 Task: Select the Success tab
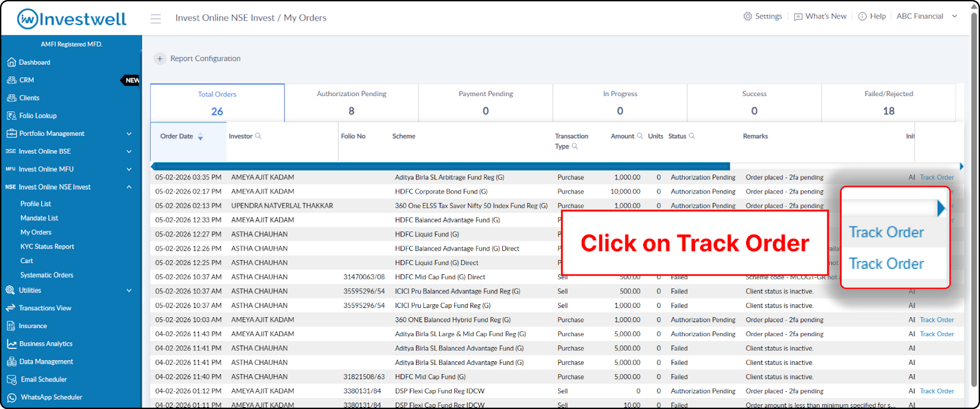pyautogui.click(x=754, y=103)
